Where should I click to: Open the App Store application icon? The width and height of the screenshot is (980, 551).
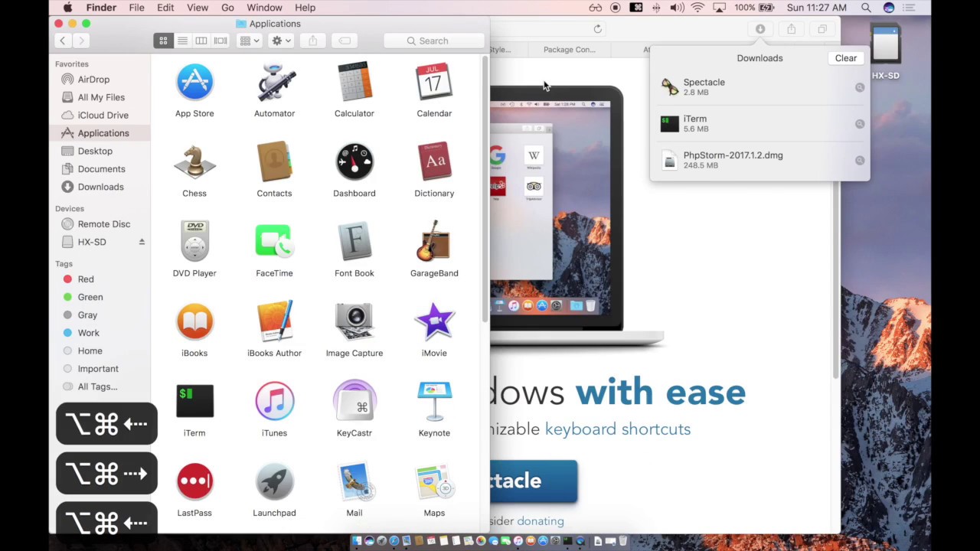click(x=194, y=82)
